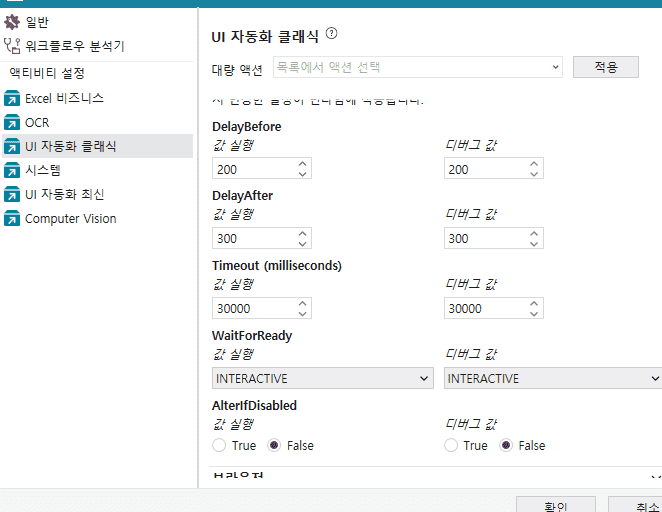Select True for AlterIfDisabled 디버그 값
Screen dimensions: 662x512
(452, 445)
